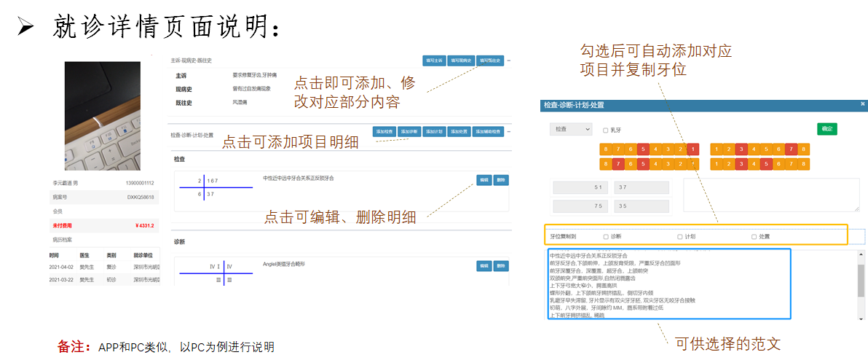Click the 填写主诉 button
This screenshot has height=363, width=868.
[434, 60]
